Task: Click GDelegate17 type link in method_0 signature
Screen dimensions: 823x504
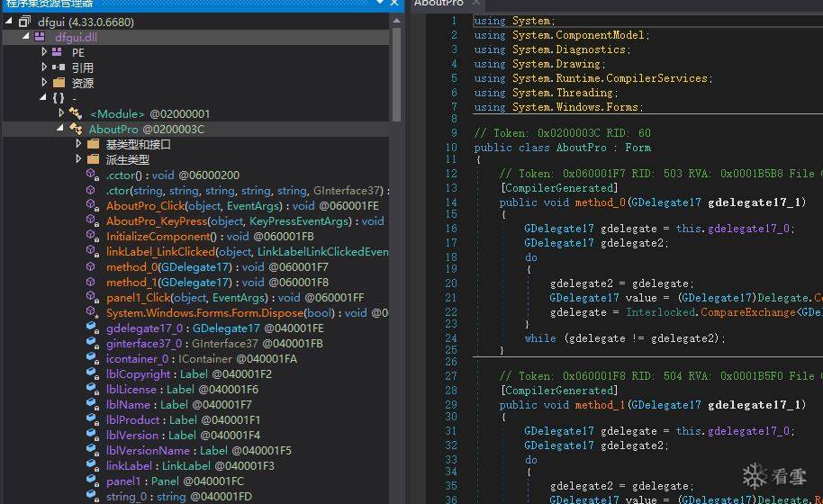Action: pos(665,202)
